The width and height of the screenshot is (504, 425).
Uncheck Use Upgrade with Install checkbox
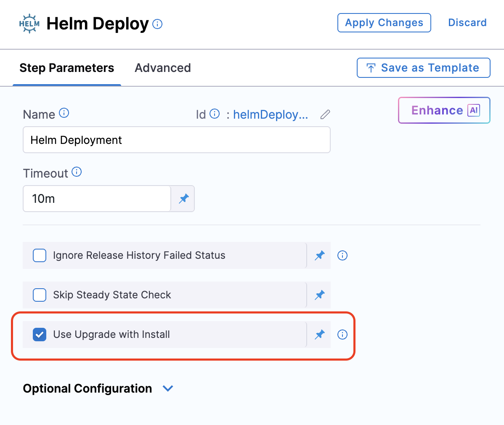pyautogui.click(x=40, y=335)
